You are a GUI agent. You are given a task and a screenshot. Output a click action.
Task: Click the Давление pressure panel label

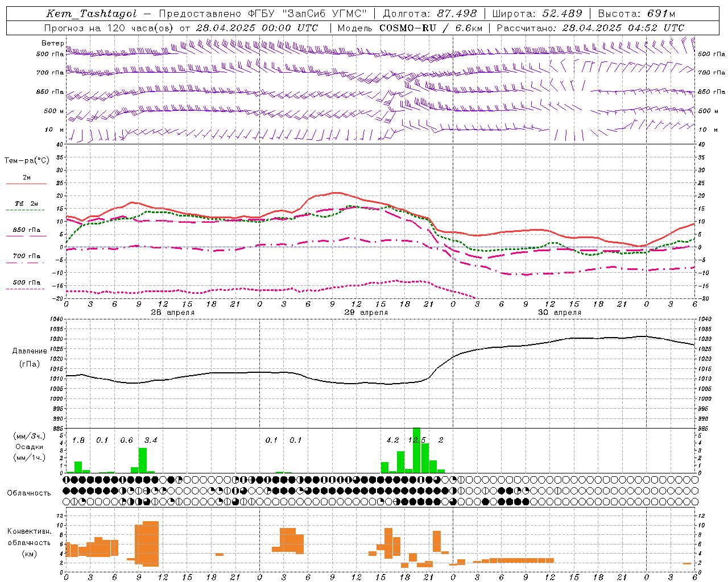pyautogui.click(x=30, y=351)
